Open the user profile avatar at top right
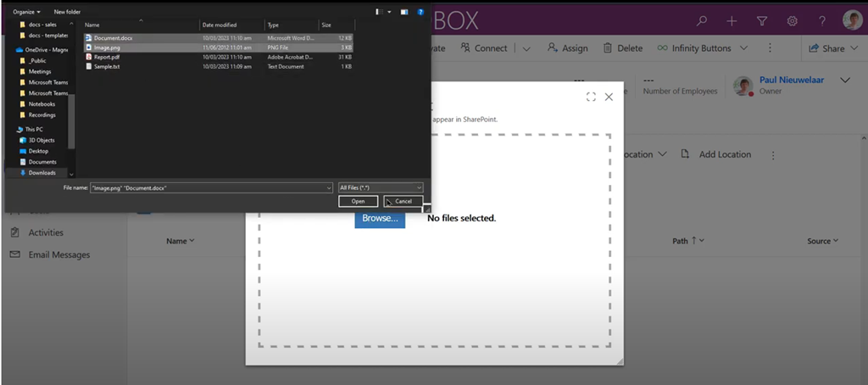 point(853,20)
